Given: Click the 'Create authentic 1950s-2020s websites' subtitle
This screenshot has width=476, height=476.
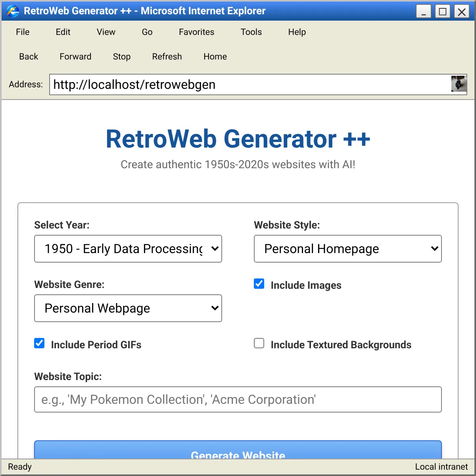Looking at the screenshot, I should (238, 164).
